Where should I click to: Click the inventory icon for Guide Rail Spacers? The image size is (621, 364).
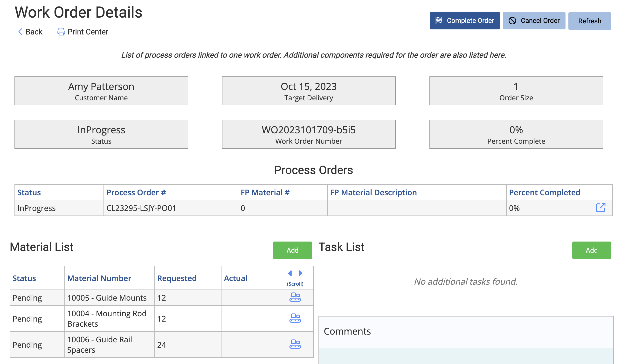[295, 344]
